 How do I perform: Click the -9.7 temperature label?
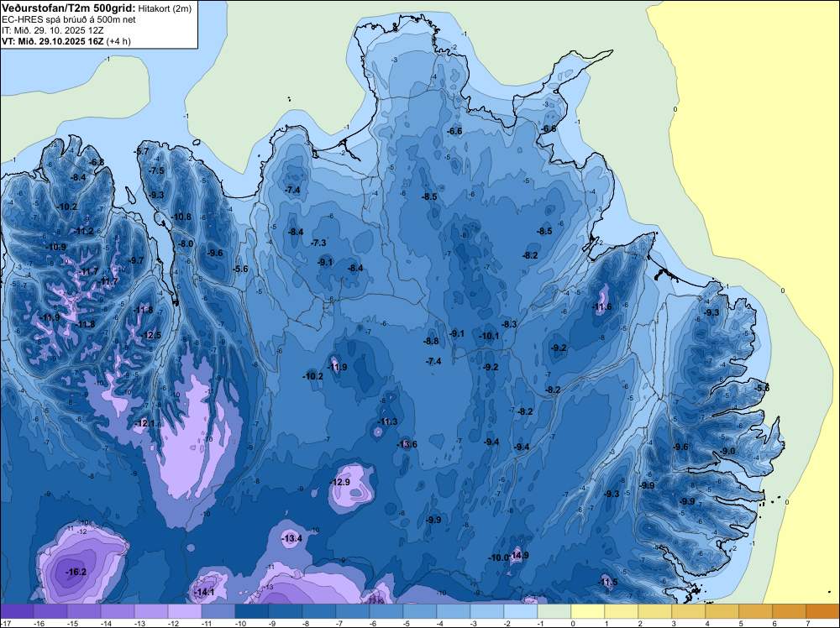[x=137, y=260]
